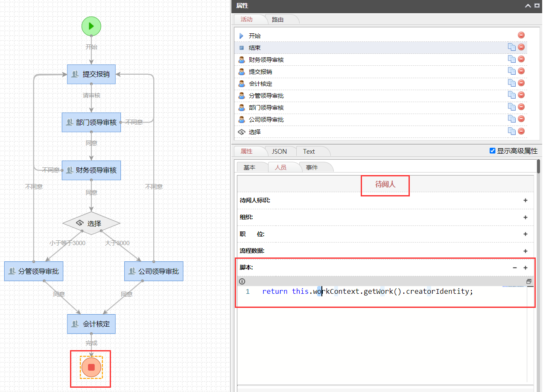
Task: Select the 选择 diamond node in flowchart
Action: [x=91, y=223]
